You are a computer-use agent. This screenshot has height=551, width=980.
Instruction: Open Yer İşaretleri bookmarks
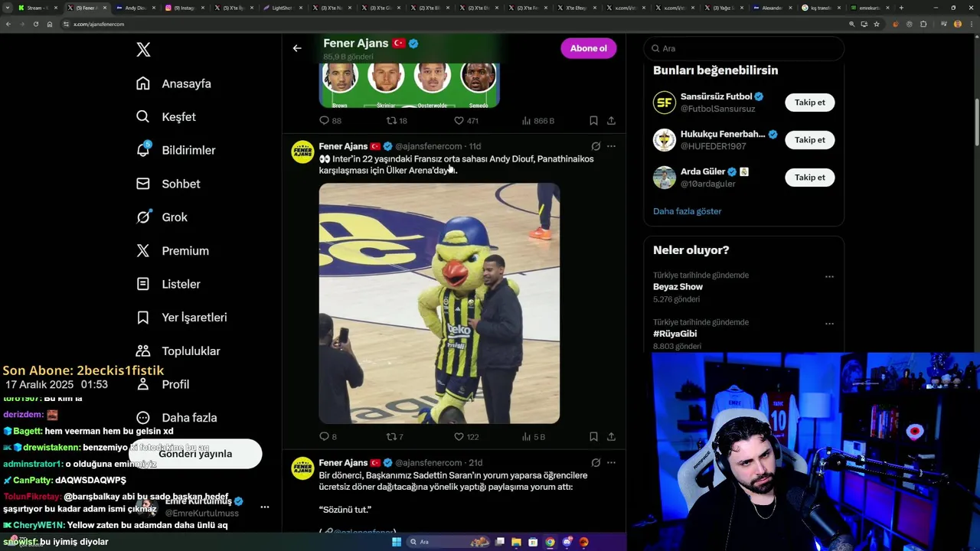(181, 318)
